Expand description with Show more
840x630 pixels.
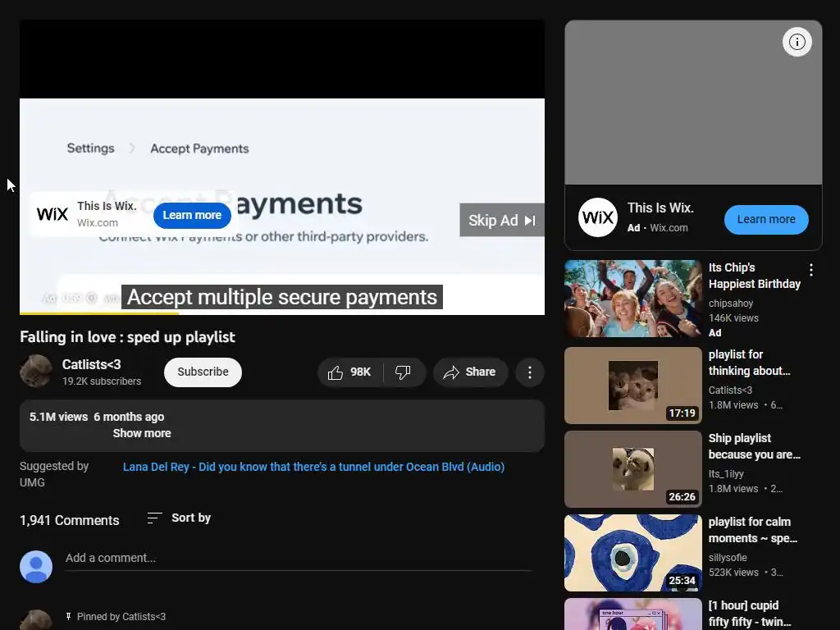tap(142, 433)
